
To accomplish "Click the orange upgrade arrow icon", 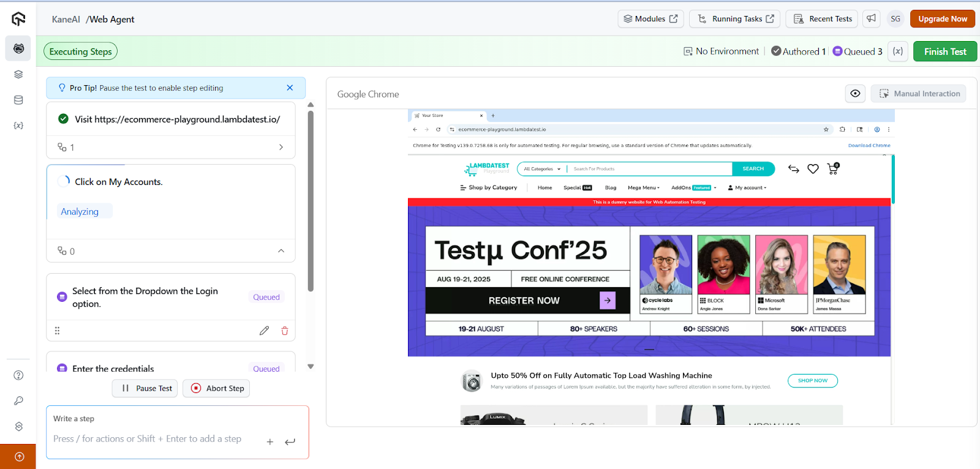I will pos(18,456).
